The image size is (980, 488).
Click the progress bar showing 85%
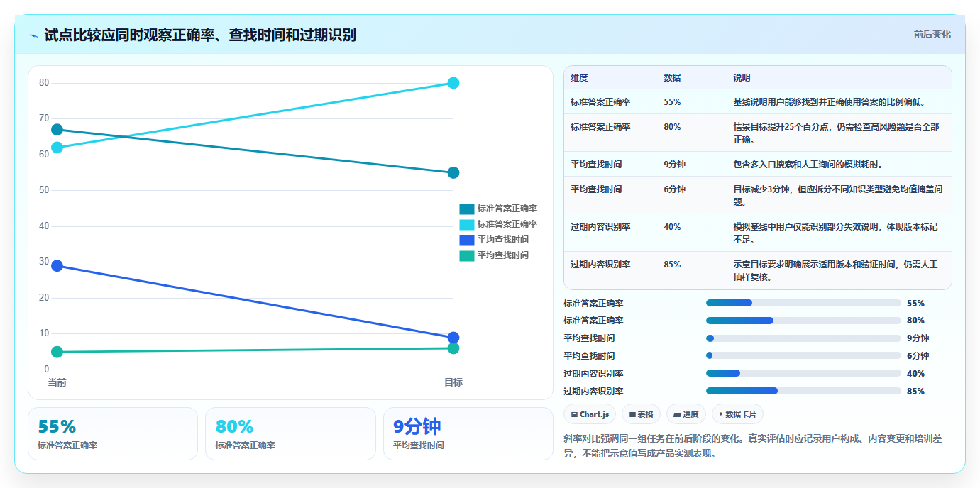pos(803,391)
